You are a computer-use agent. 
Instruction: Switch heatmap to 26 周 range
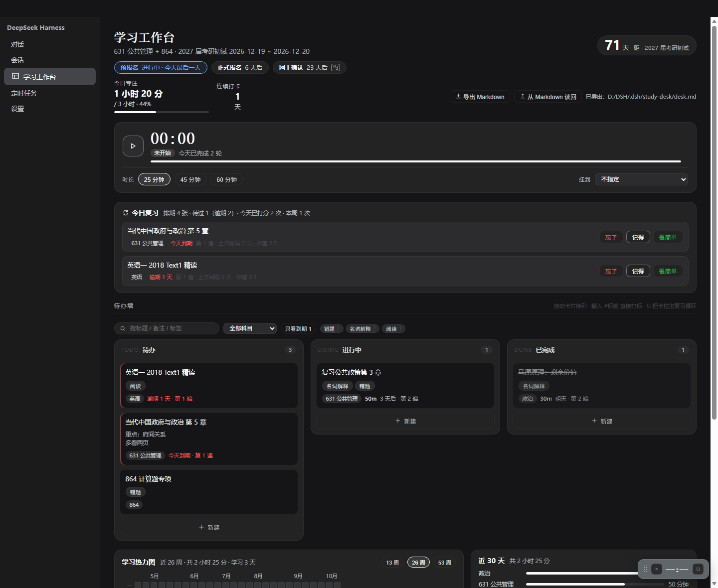(x=418, y=563)
